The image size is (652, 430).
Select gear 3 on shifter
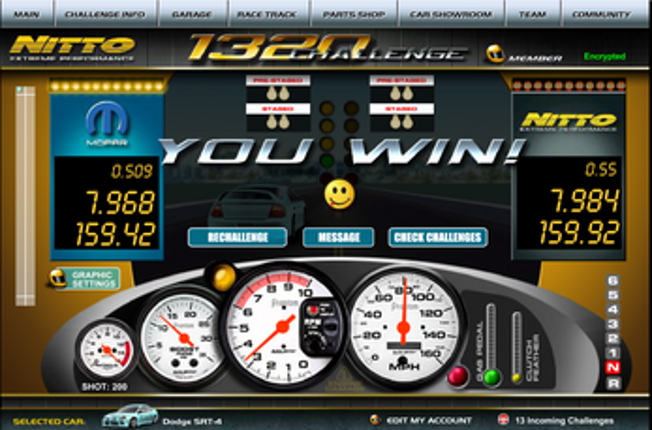click(x=613, y=324)
